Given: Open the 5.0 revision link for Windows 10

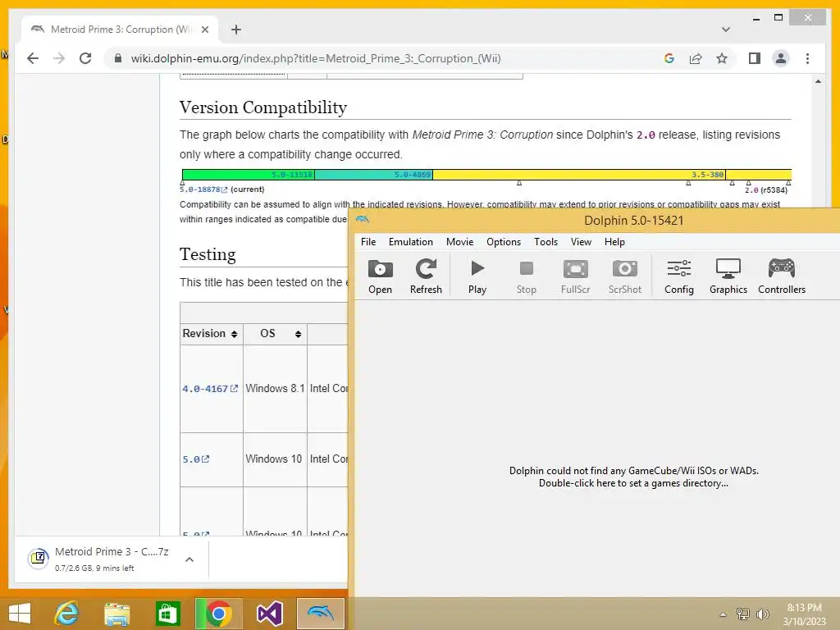Looking at the screenshot, I should (x=195, y=459).
